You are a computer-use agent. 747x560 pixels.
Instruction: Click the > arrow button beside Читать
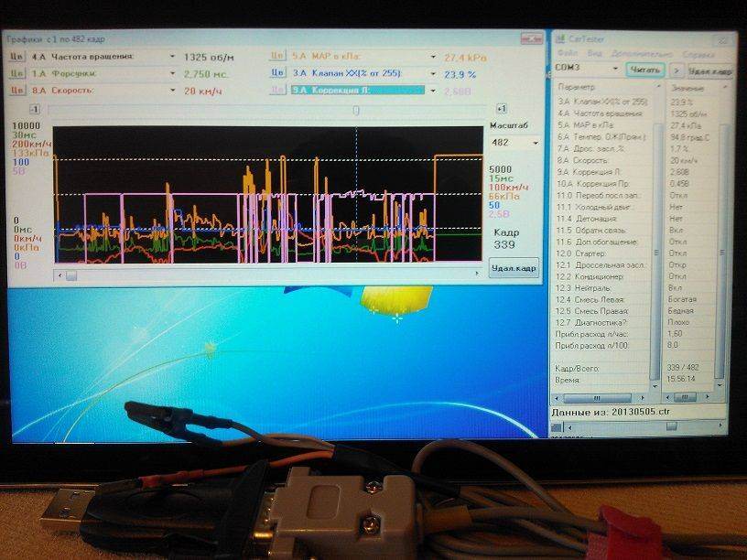(676, 70)
